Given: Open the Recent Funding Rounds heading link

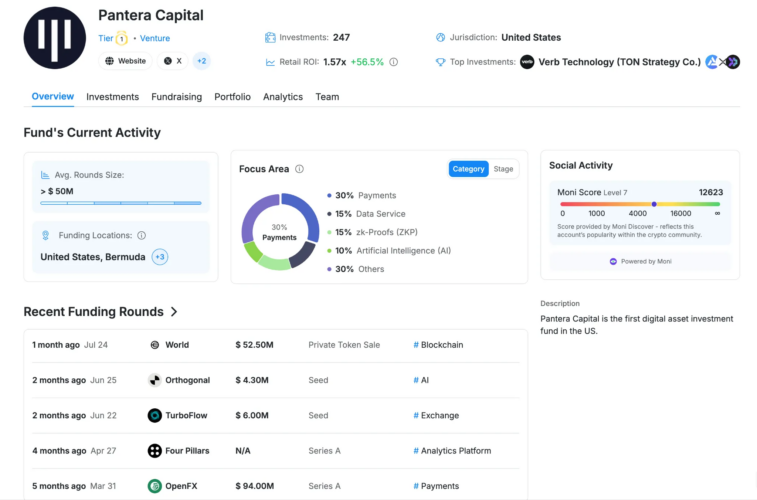Looking at the screenshot, I should (x=94, y=312).
